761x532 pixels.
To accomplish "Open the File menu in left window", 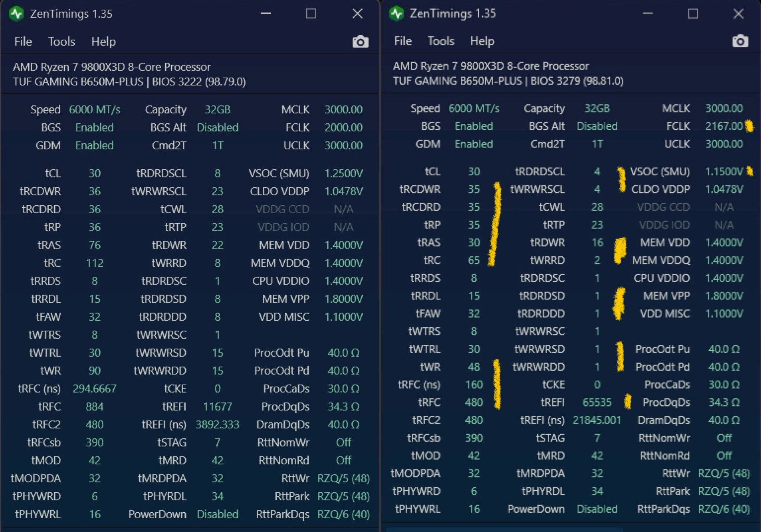I will [23, 42].
